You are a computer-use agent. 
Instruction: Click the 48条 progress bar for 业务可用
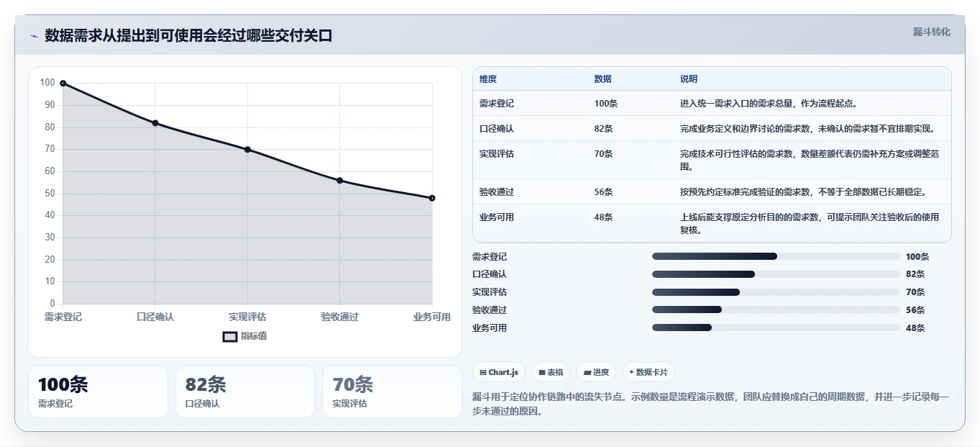point(776,328)
